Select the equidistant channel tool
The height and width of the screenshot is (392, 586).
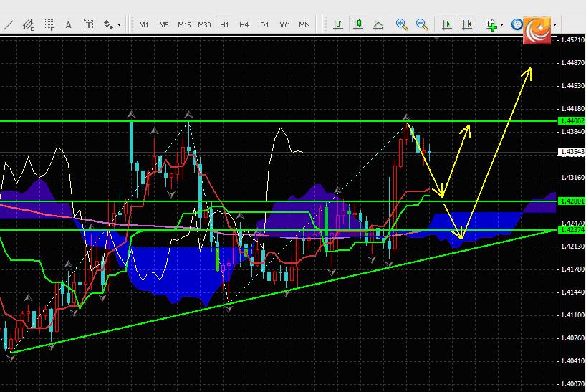tap(29, 25)
